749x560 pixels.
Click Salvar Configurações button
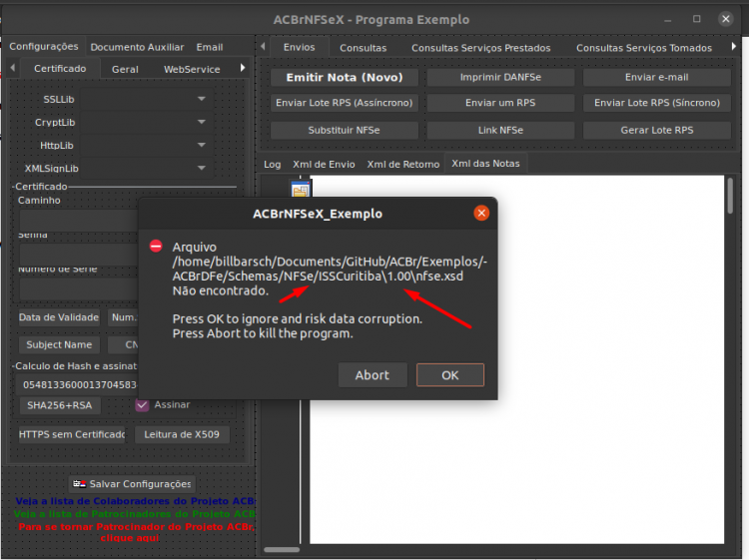tap(132, 484)
